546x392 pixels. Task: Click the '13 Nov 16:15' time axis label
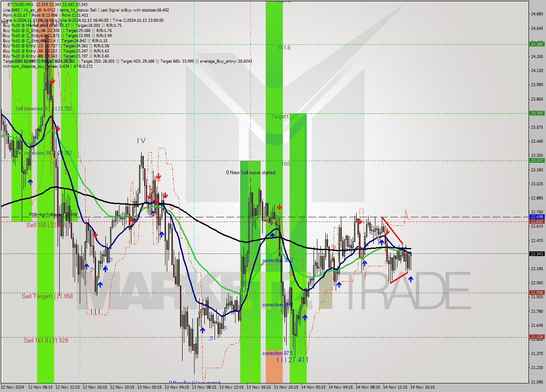[258, 387]
